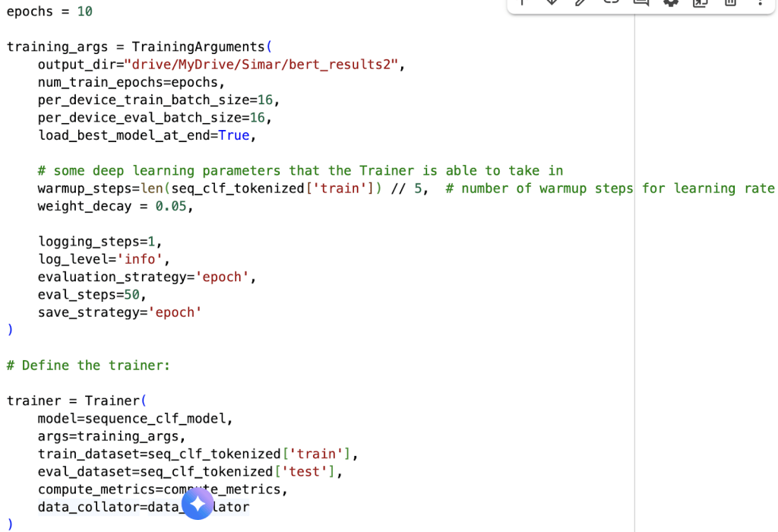Screen dimensions: 778x532
Task: Open editor settings with the gear icon
Action: pyautogui.click(x=670, y=2)
